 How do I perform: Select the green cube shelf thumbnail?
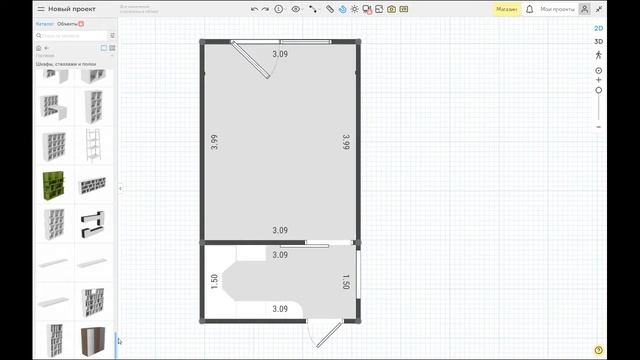tap(54, 185)
